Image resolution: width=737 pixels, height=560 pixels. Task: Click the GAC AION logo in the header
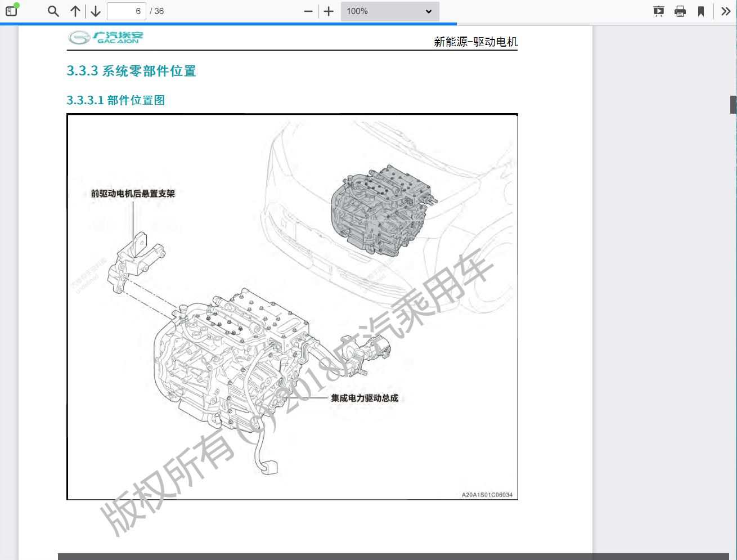click(x=104, y=37)
